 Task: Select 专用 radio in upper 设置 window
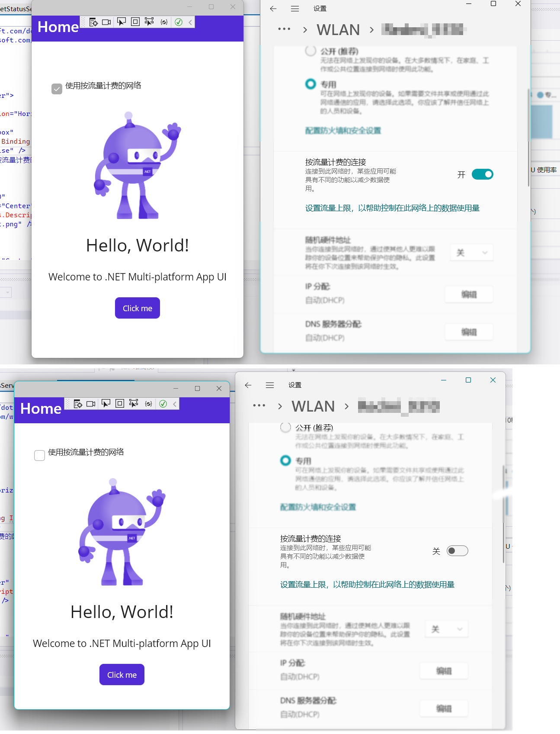310,84
